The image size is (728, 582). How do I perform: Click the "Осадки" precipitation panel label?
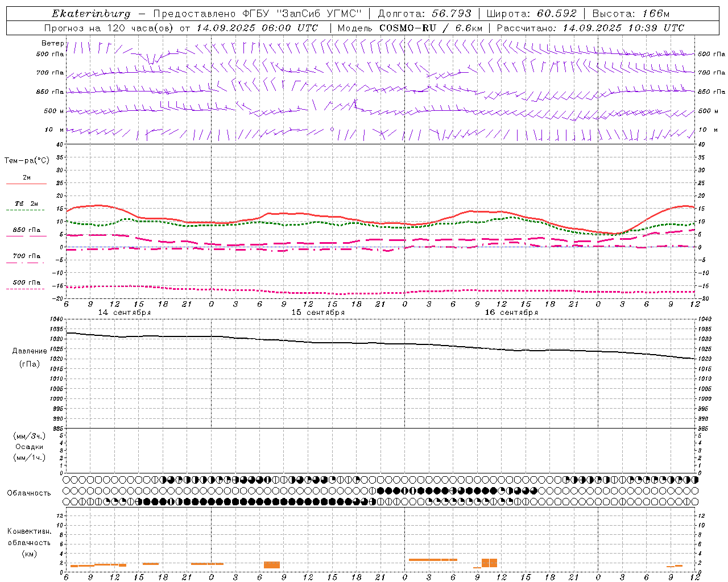click(x=30, y=447)
